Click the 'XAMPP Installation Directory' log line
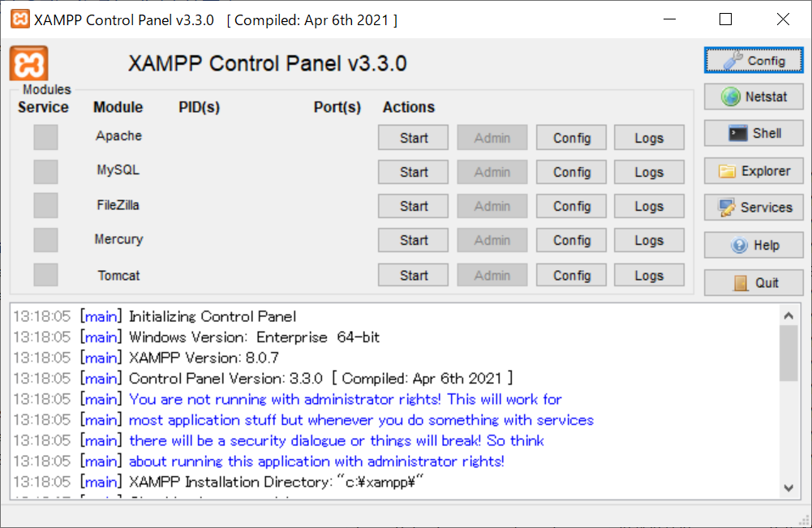 (276, 482)
